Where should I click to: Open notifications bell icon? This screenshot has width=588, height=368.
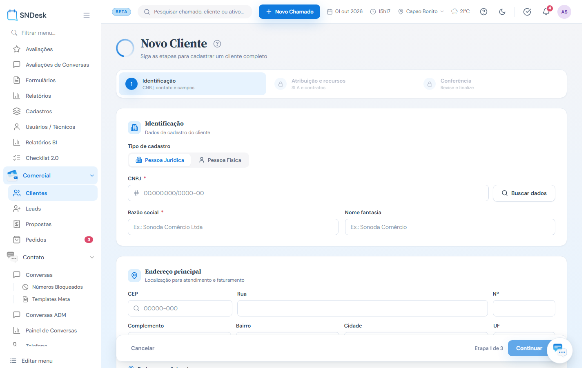click(x=546, y=11)
